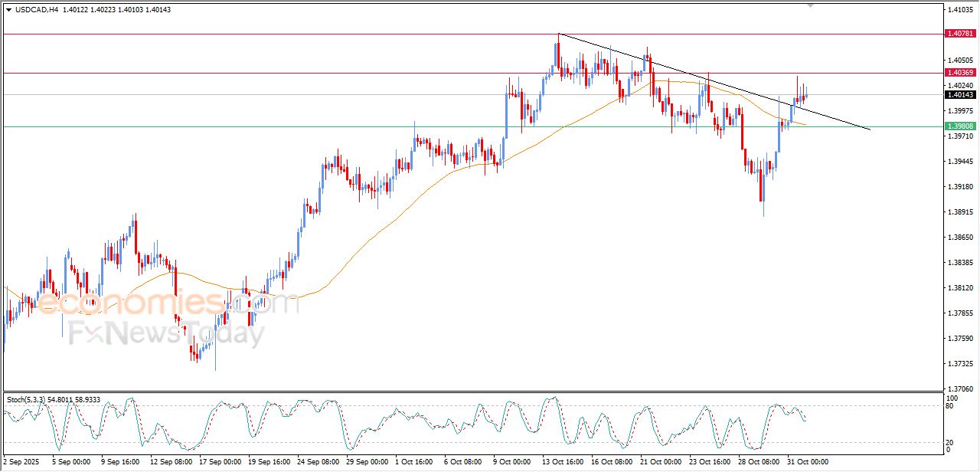Viewport: 980px width, 472px height.
Task: Click the 1.38920 price scale value
Action: pos(959,212)
